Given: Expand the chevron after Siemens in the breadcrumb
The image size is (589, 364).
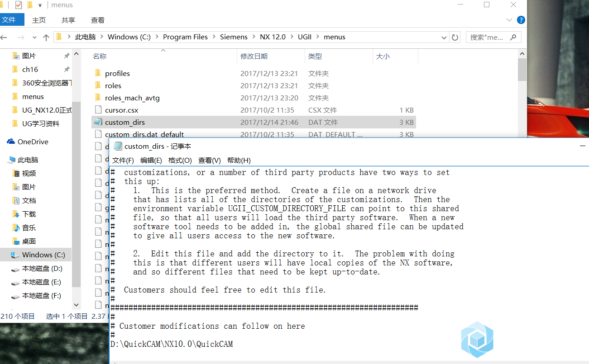Looking at the screenshot, I should (254, 37).
